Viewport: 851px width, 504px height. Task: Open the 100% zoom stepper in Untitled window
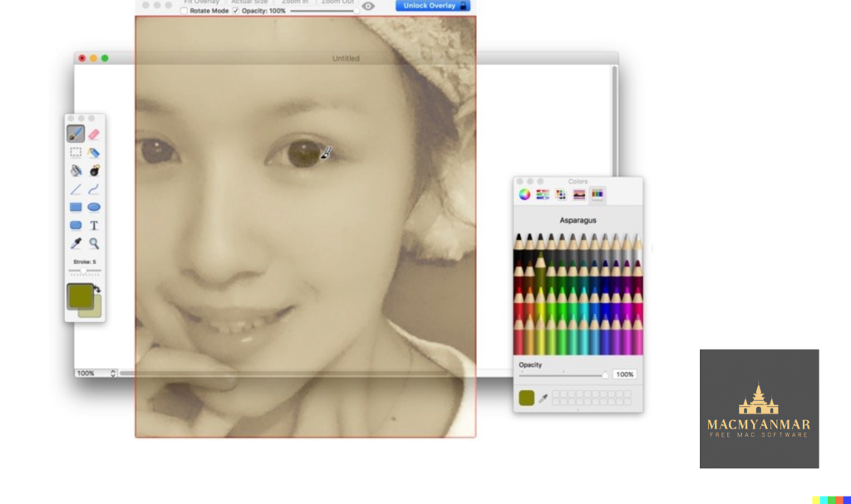pos(113,374)
